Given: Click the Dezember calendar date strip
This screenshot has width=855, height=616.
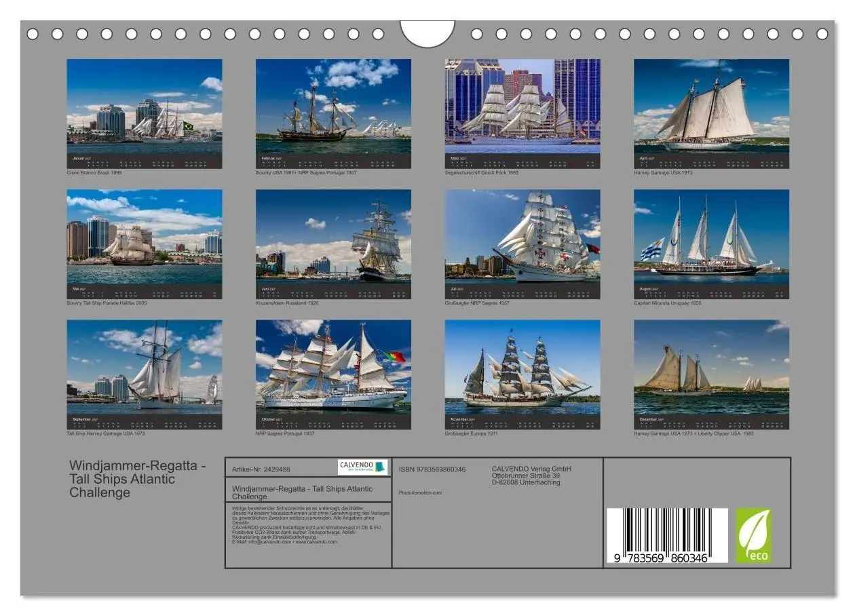Looking at the screenshot, I should click(712, 423).
